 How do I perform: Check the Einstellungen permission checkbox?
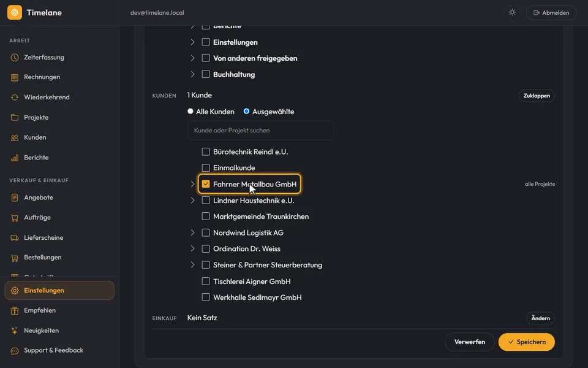click(x=206, y=42)
